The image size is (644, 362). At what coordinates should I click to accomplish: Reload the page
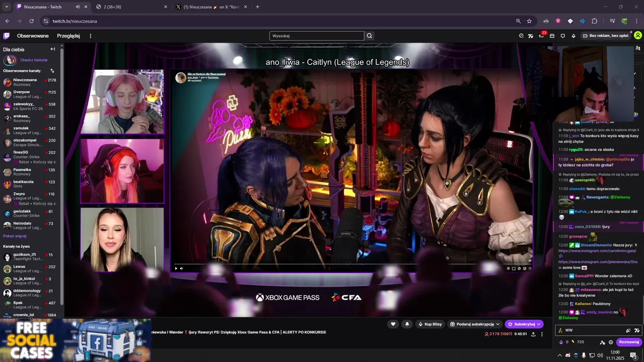click(31, 21)
